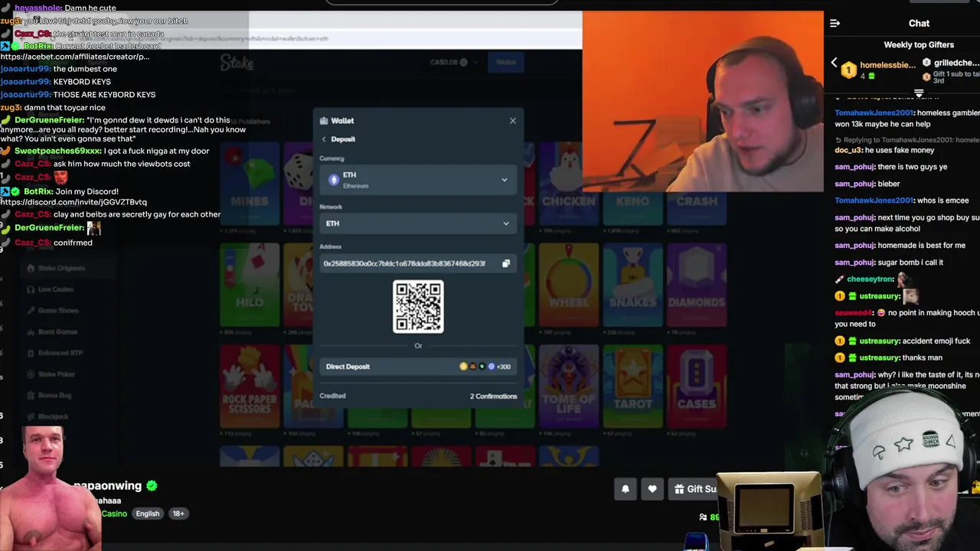The width and height of the screenshot is (980, 551).
Task: Click cheeseytron username in chat
Action: coord(871,279)
